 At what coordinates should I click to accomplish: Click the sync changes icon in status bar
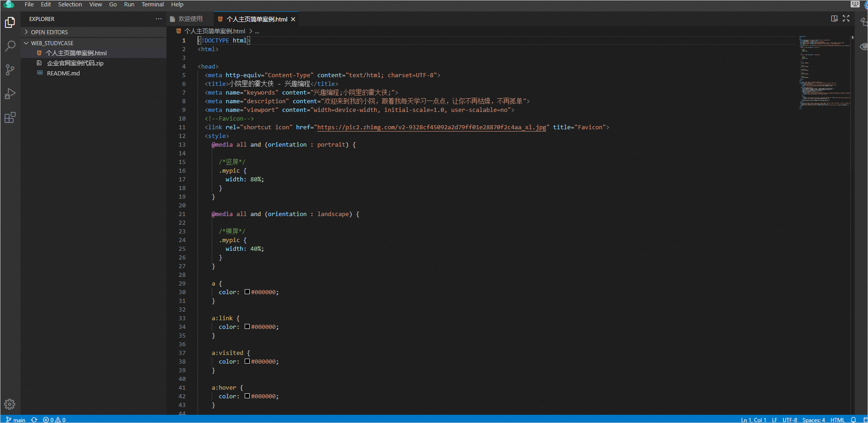(34, 420)
